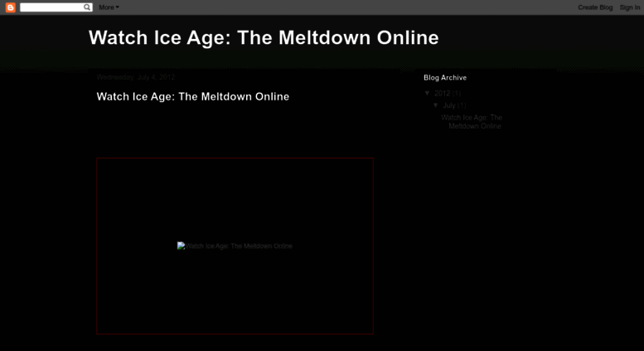Click the Blog Archive heading
The height and width of the screenshot is (351, 644).
445,78
